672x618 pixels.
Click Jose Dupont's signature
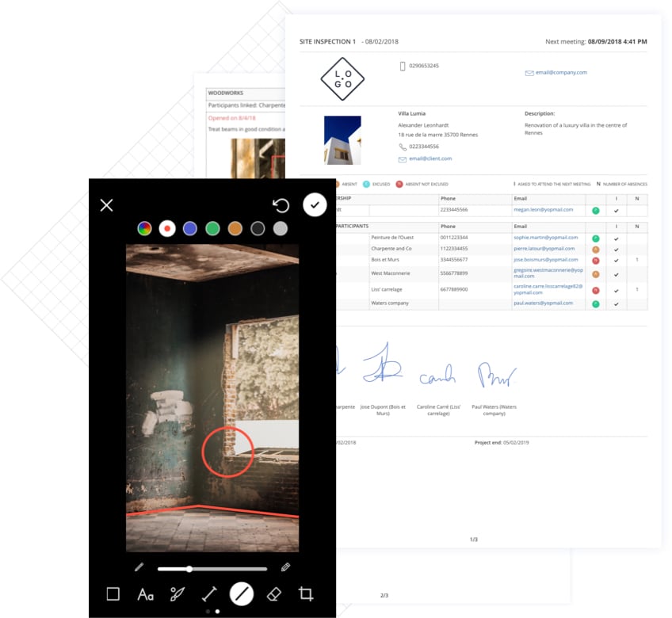pos(382,363)
